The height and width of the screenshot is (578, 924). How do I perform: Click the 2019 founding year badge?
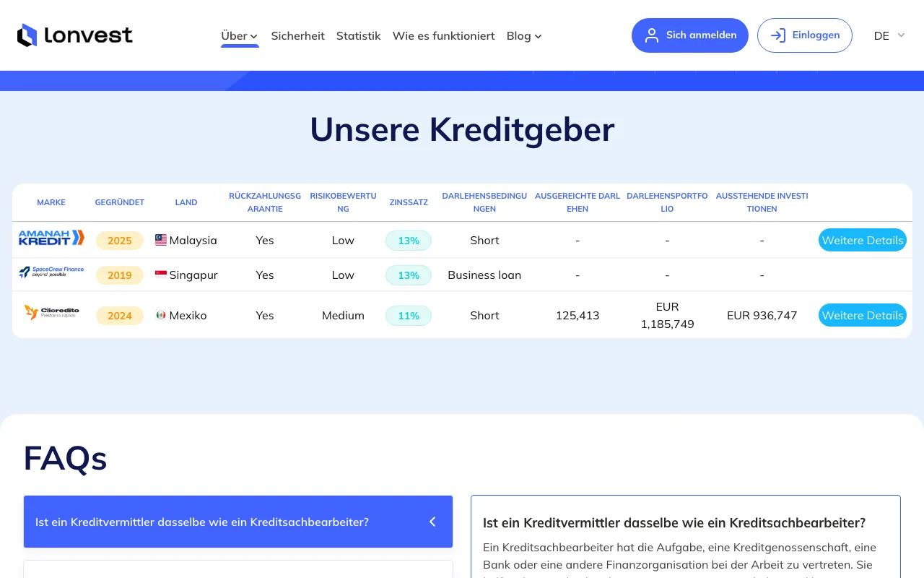pyautogui.click(x=120, y=275)
